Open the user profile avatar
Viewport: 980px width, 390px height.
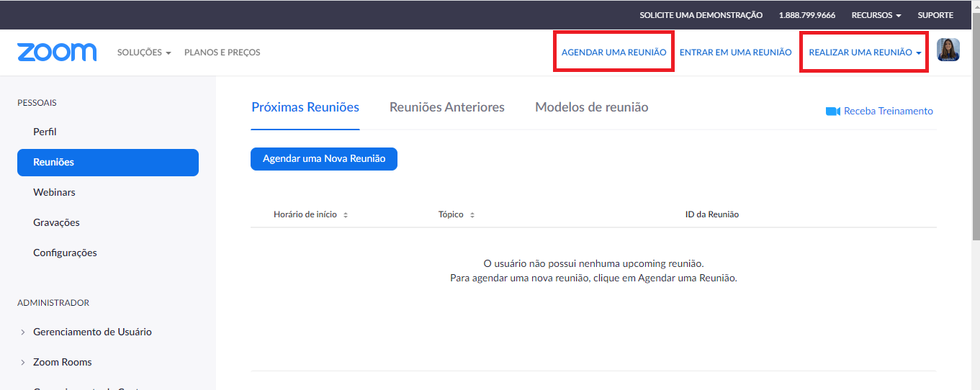(948, 50)
